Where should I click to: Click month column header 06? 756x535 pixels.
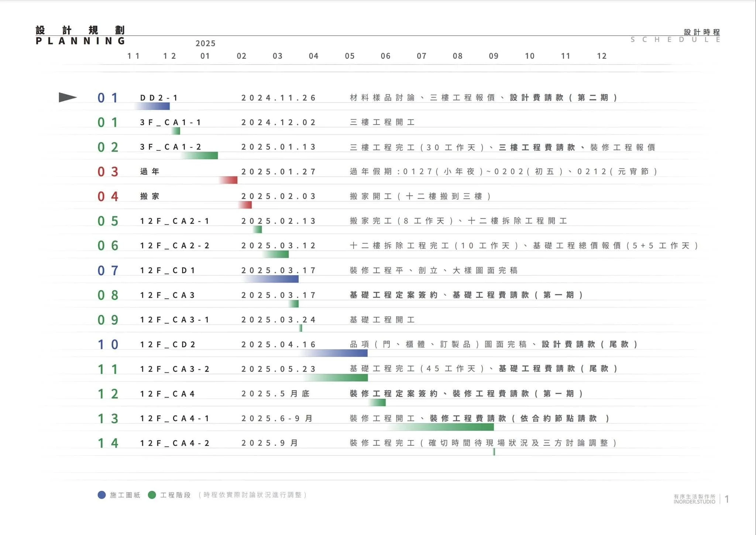tap(386, 56)
